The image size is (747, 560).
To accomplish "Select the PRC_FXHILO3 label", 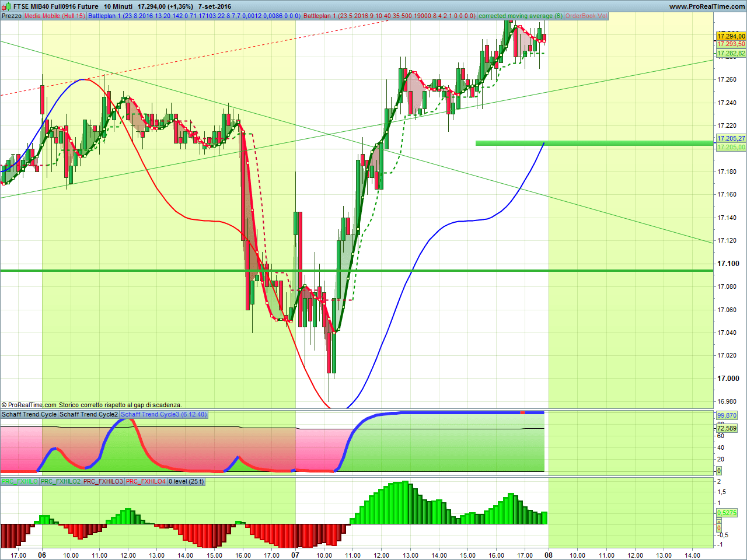I will [103, 481].
